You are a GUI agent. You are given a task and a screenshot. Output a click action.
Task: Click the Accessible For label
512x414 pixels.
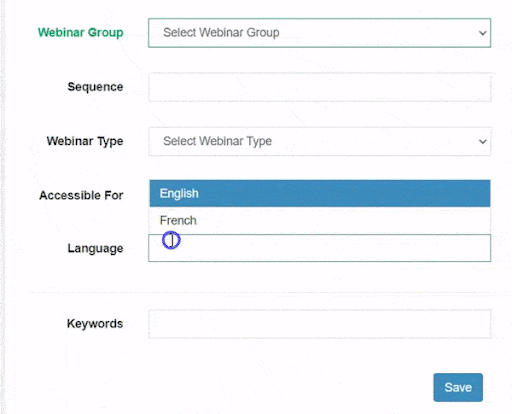click(x=81, y=195)
